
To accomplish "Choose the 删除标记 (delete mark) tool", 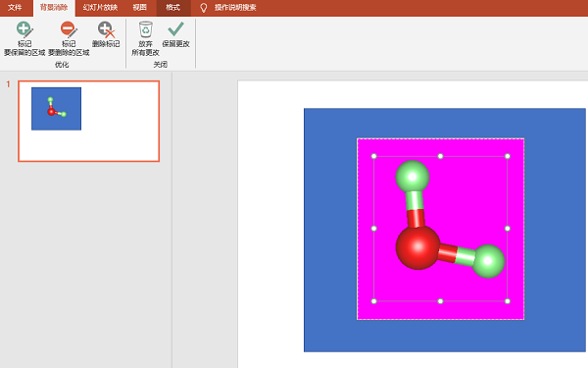I will pos(106,34).
